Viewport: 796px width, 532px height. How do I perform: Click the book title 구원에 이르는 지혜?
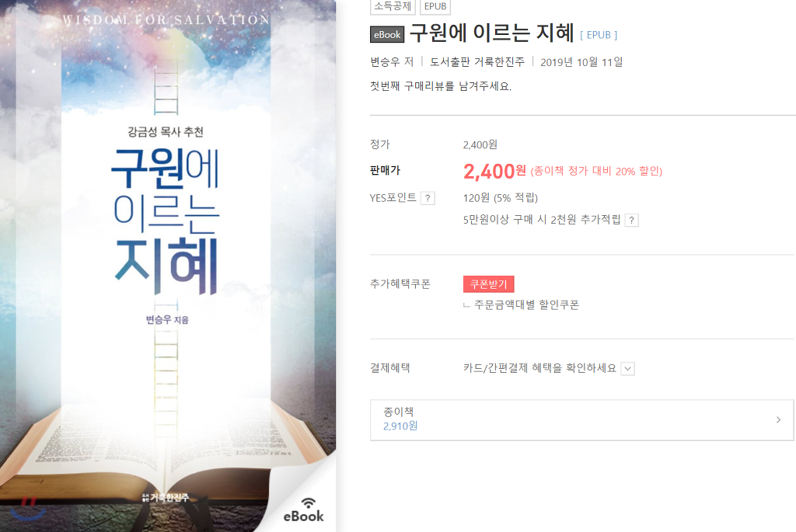click(491, 33)
